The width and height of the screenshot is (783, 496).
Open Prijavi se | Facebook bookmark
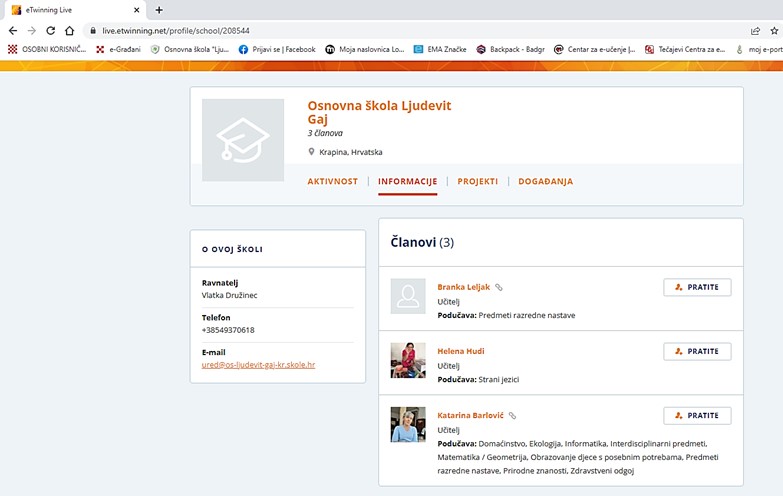coord(277,49)
